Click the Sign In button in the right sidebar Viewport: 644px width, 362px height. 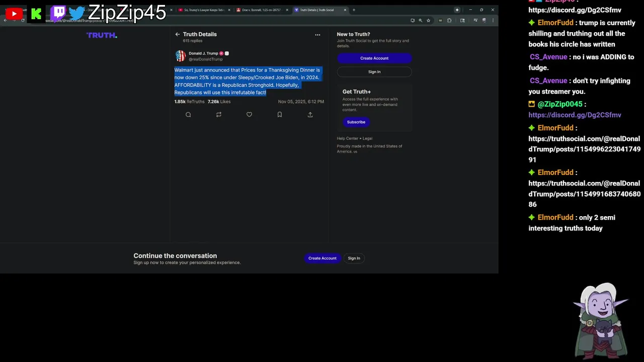click(x=374, y=72)
